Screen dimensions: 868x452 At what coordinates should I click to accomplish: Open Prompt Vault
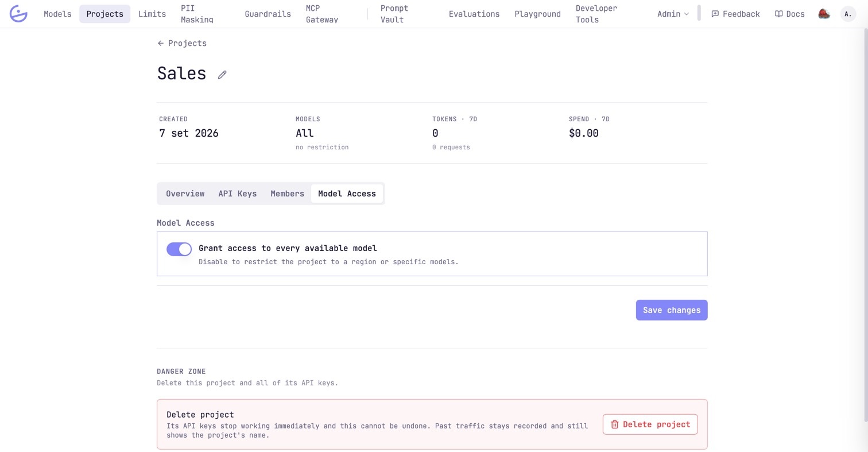click(x=394, y=14)
